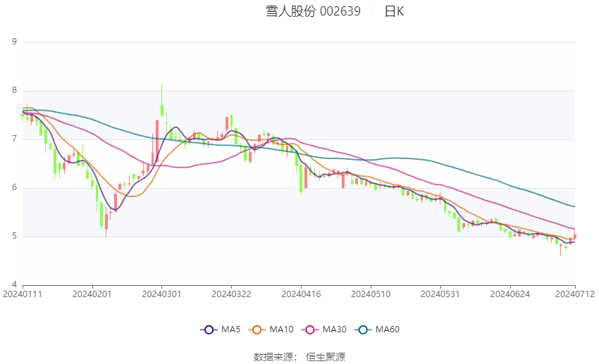Click y-axis value 8
The height and width of the screenshot is (364, 599).
15,90
